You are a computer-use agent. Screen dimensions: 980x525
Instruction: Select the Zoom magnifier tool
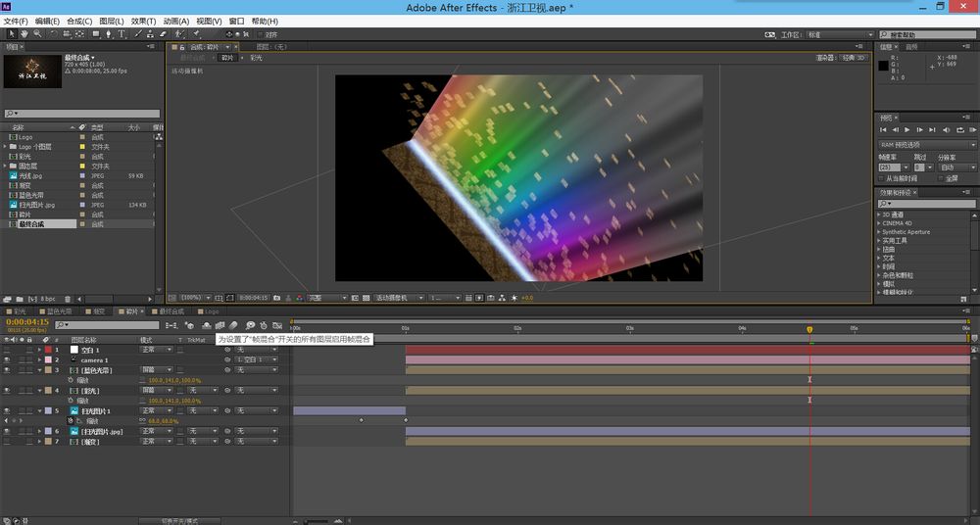pyautogui.click(x=37, y=34)
